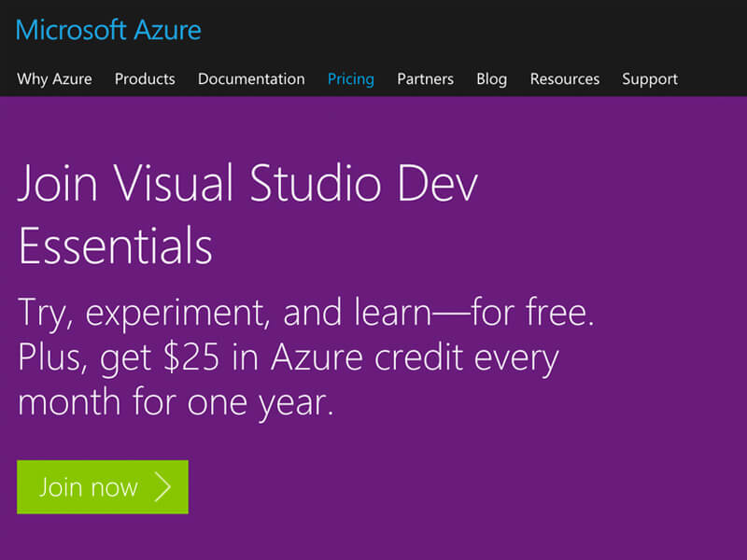
Task: Click the month for one year line
Action: tap(176, 403)
